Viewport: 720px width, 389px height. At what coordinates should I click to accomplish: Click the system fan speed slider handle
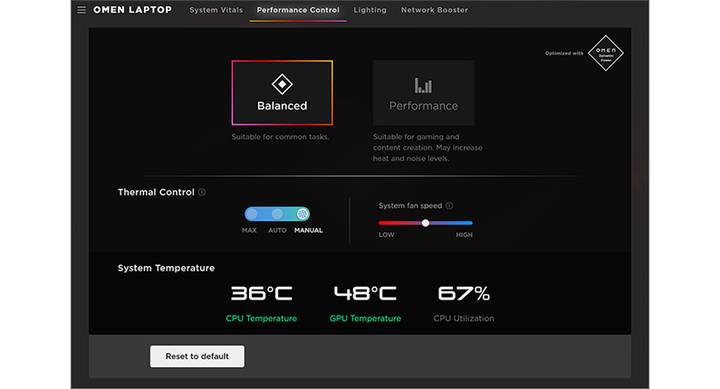pos(425,223)
